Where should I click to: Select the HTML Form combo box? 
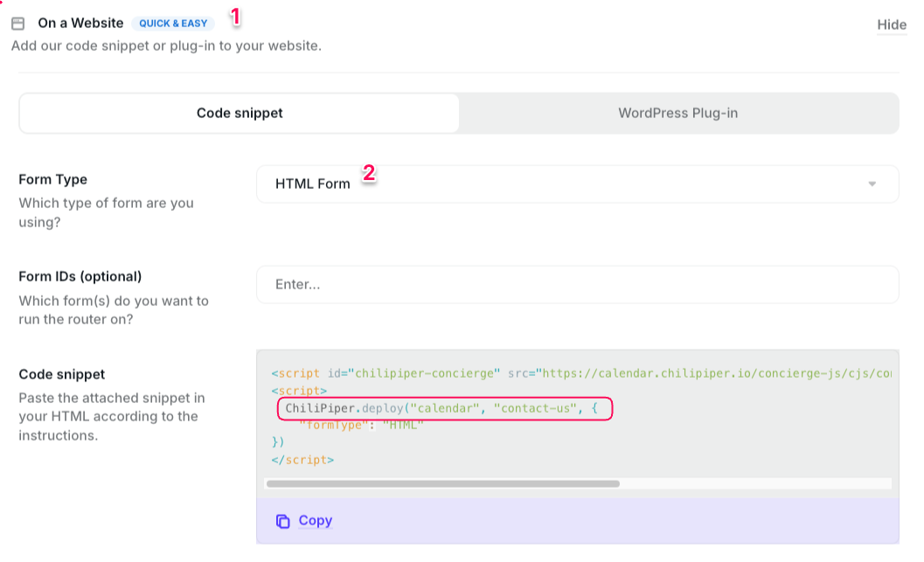click(578, 184)
